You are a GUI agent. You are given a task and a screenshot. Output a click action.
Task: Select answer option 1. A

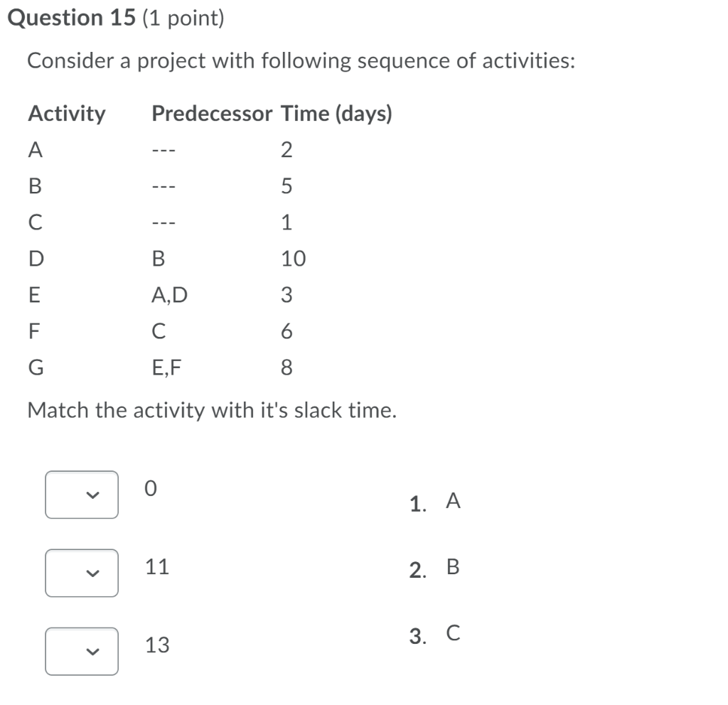[435, 502]
